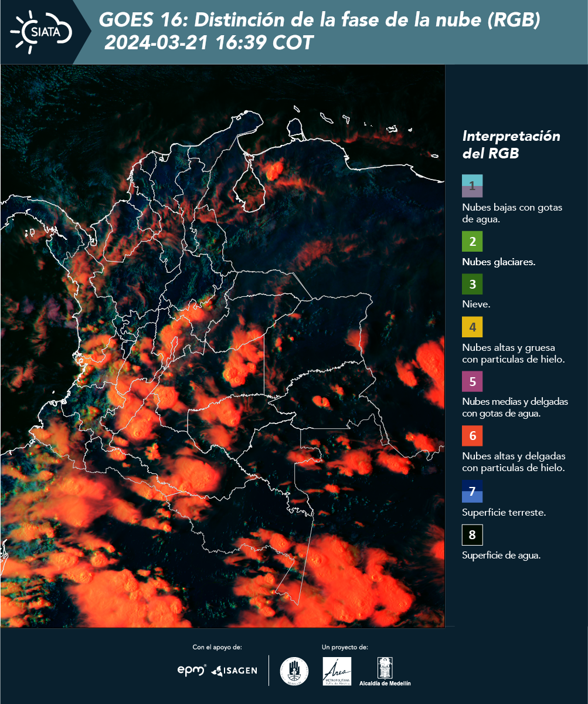The height and width of the screenshot is (704, 588).
Task: Select dark green legend swatch 3 Nieve
Action: click(x=472, y=285)
